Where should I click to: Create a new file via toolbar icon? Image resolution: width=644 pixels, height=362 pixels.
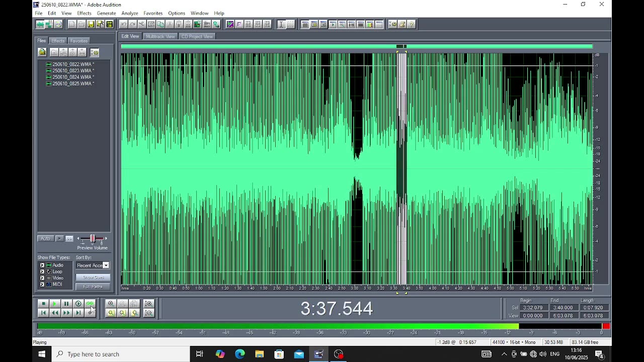(72, 24)
